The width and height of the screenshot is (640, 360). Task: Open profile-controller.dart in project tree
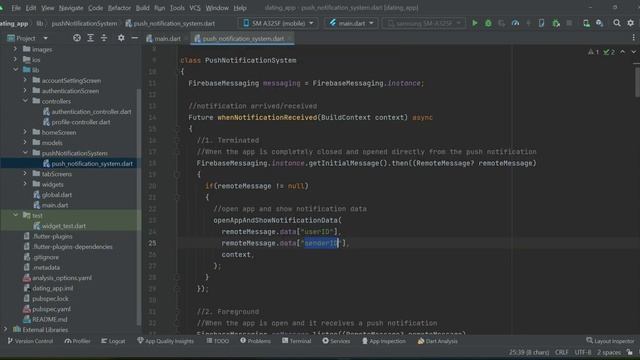point(76,122)
